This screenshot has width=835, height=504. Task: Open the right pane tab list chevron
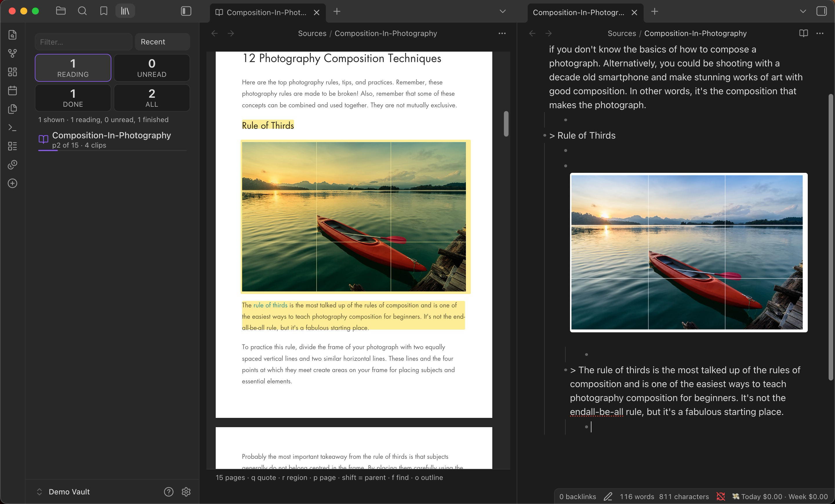click(x=803, y=12)
